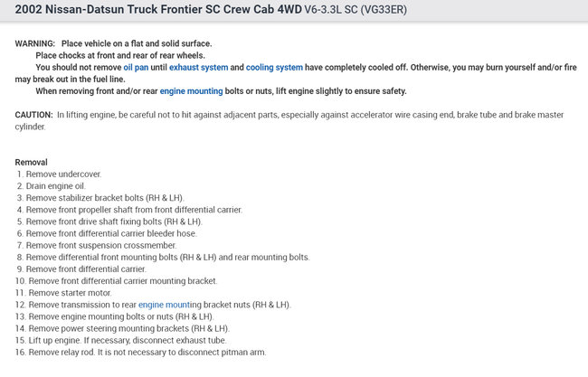
Task: Follow the "cooling system" link
Action: [x=275, y=67]
